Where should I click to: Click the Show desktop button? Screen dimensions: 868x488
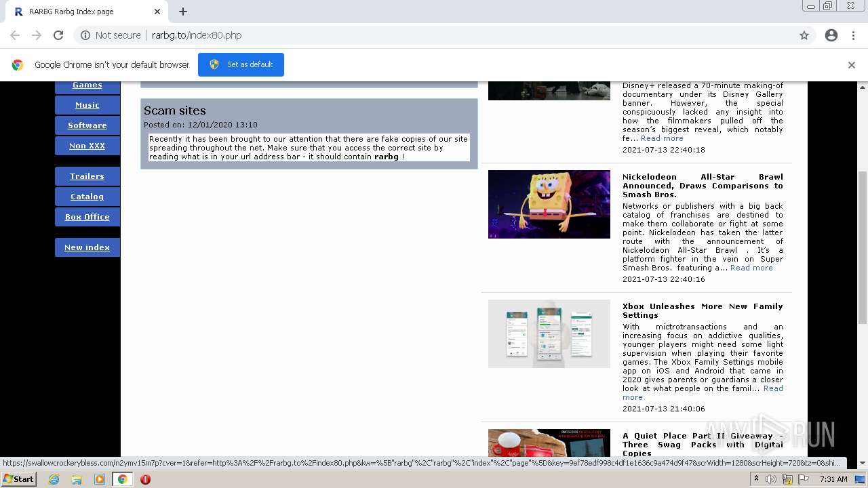click(x=861, y=479)
